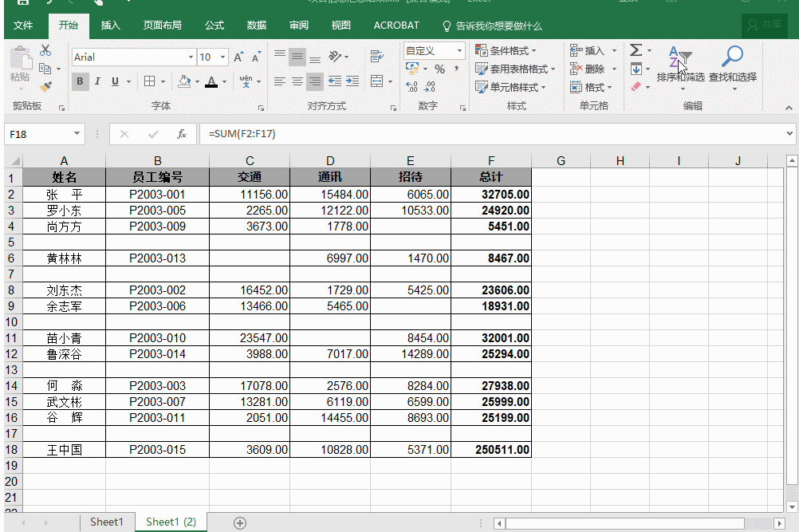Open the font size dropdown

[x=222, y=57]
